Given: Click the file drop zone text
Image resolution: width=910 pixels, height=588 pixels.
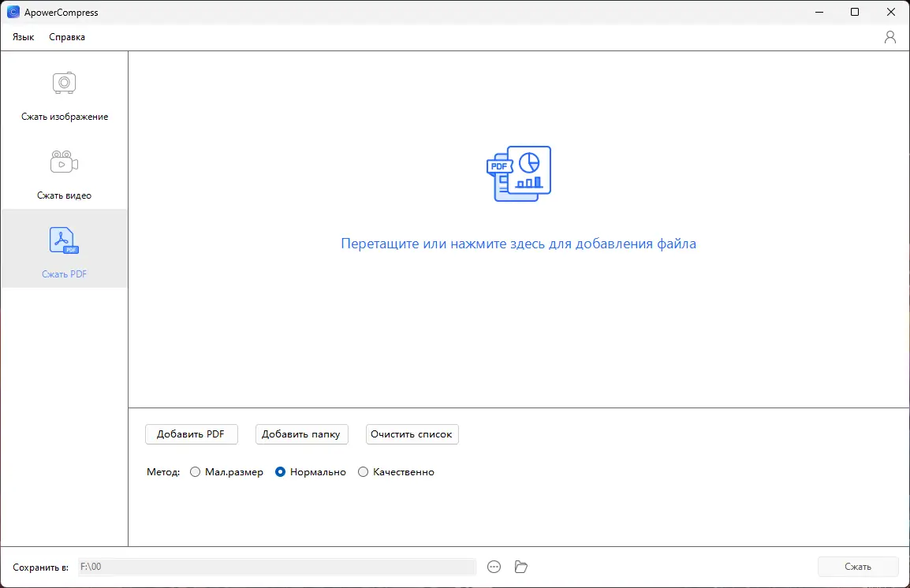Looking at the screenshot, I should [x=518, y=244].
